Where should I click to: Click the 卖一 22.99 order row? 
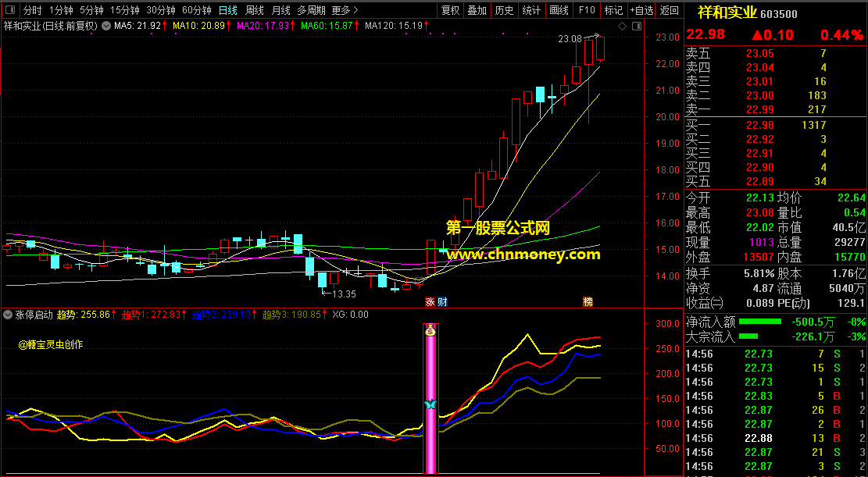pyautogui.click(x=776, y=109)
